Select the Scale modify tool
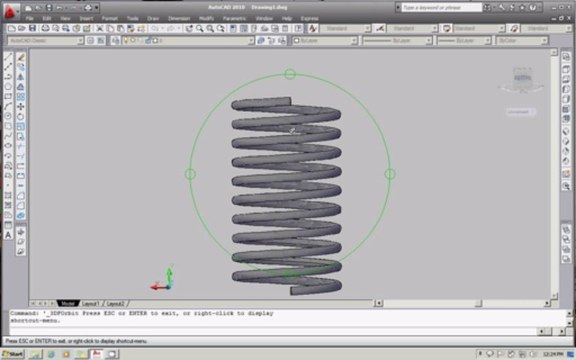 click(x=21, y=126)
